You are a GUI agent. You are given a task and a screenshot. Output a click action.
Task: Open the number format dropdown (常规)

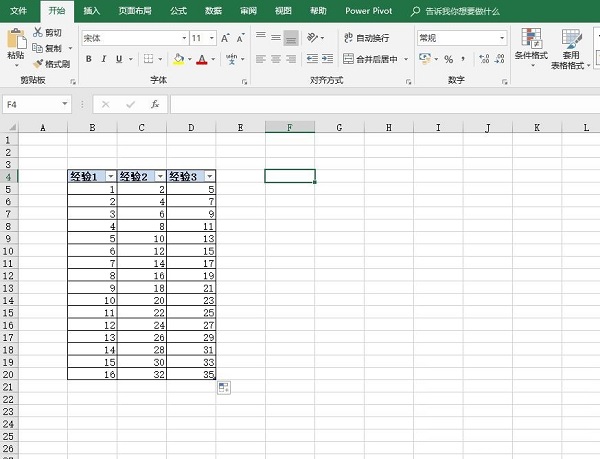tap(502, 38)
